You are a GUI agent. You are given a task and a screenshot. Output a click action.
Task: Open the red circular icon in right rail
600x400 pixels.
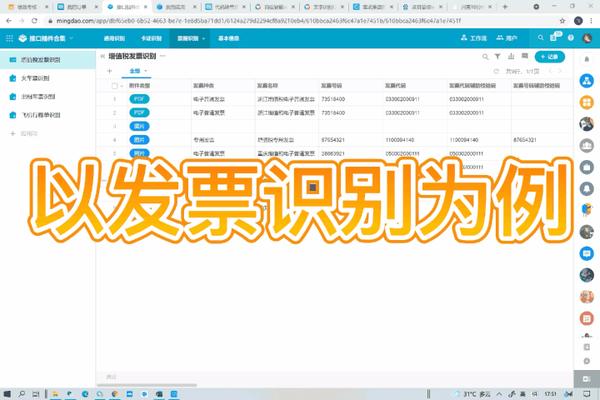click(587, 318)
